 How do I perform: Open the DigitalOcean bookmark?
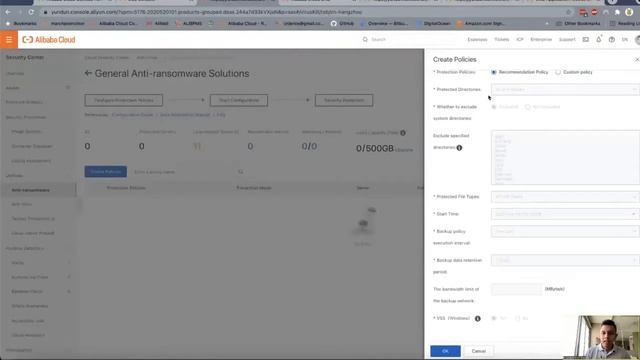(x=433, y=24)
